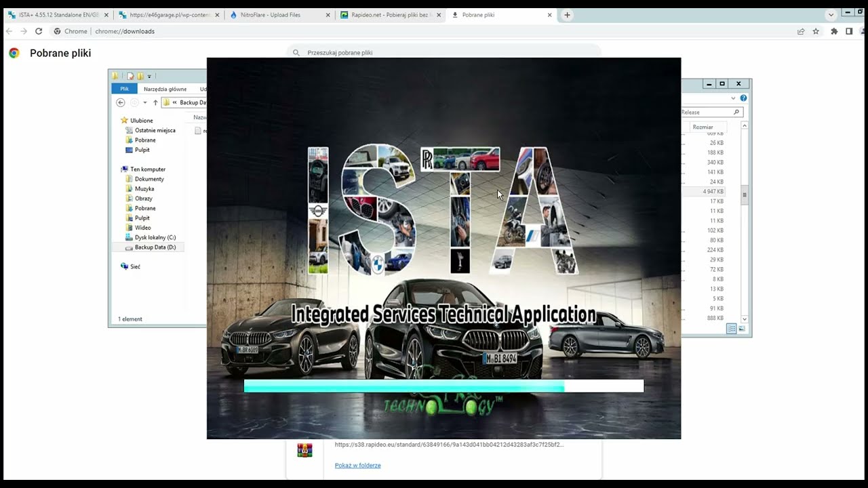Image resolution: width=868 pixels, height=488 pixels.
Task: Open Explorer quick access toolbar dropdown
Action: coord(149,76)
